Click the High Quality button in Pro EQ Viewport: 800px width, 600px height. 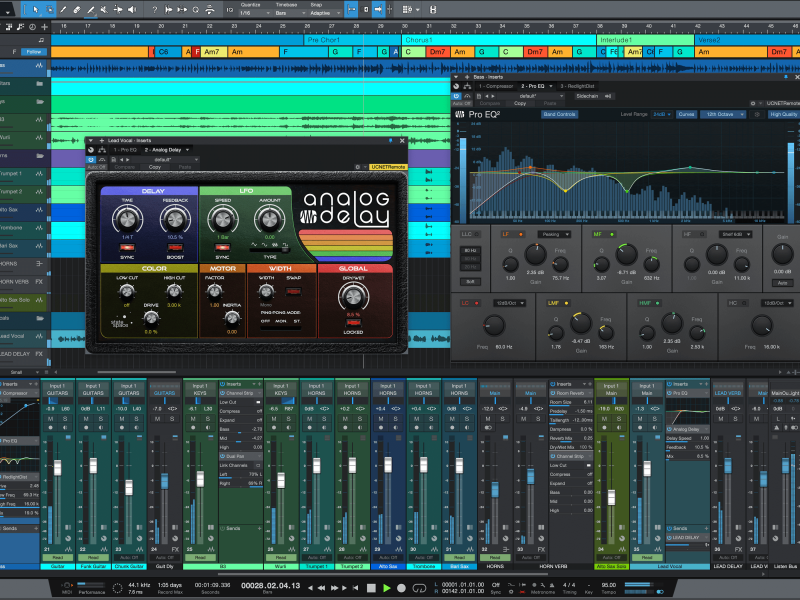pos(783,114)
